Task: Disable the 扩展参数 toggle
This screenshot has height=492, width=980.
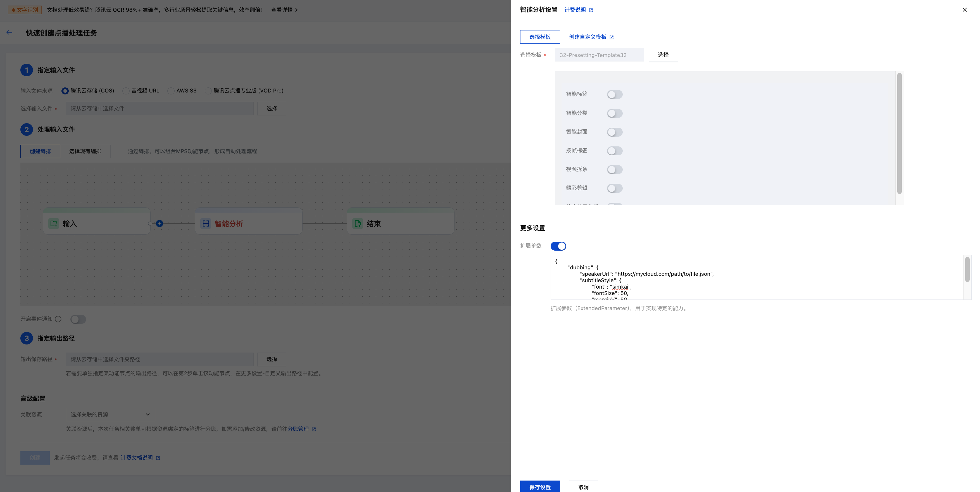Action: click(558, 246)
